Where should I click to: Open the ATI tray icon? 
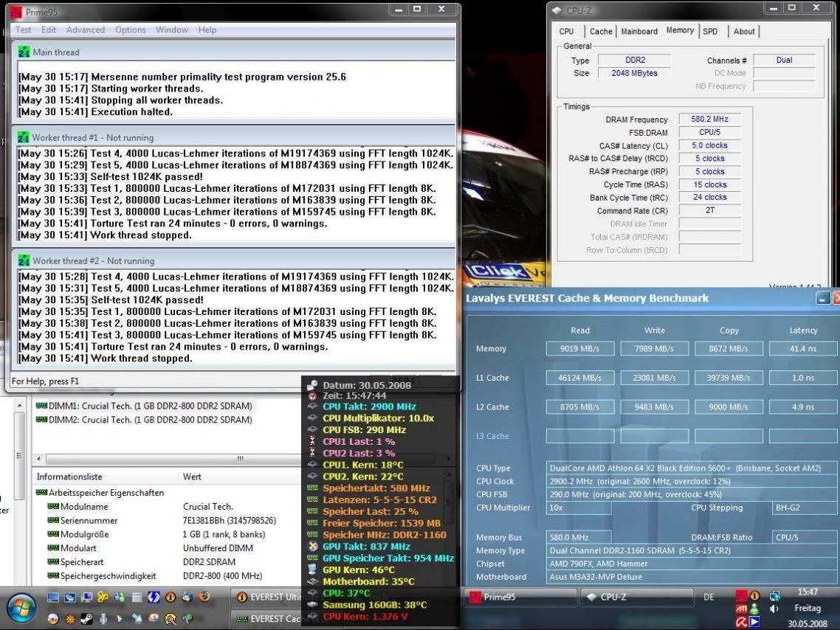click(741, 609)
